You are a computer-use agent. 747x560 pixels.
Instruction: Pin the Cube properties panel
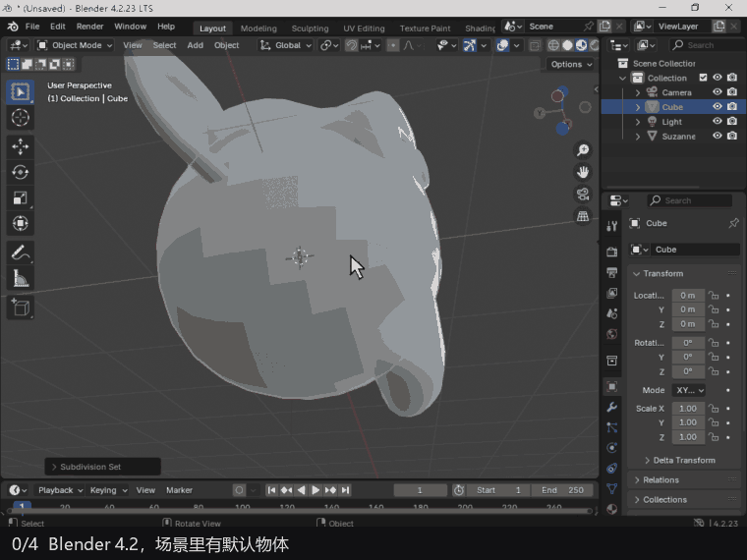pyautogui.click(x=733, y=223)
